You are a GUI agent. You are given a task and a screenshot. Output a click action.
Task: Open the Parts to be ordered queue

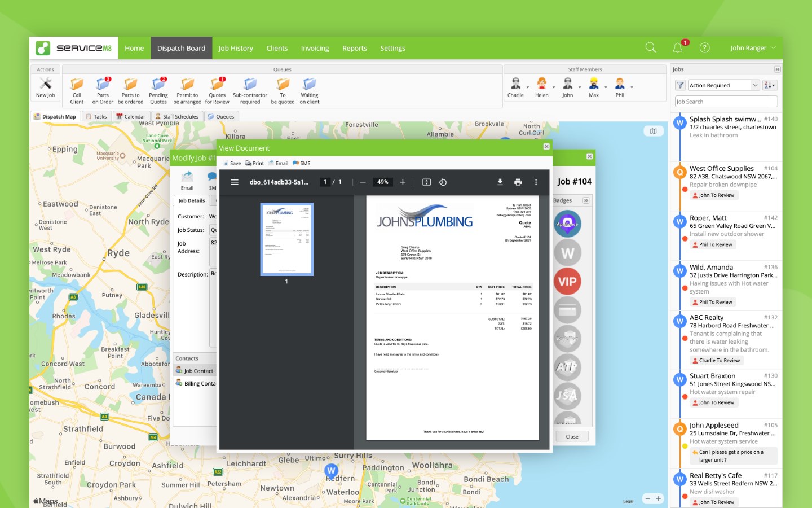click(130, 90)
